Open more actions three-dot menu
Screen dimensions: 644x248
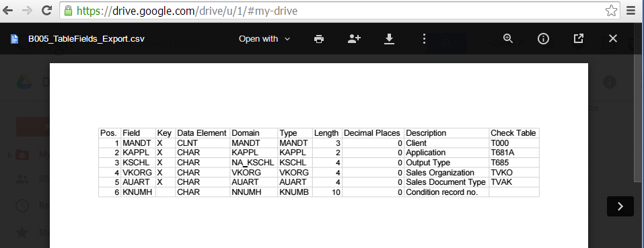pos(424,39)
